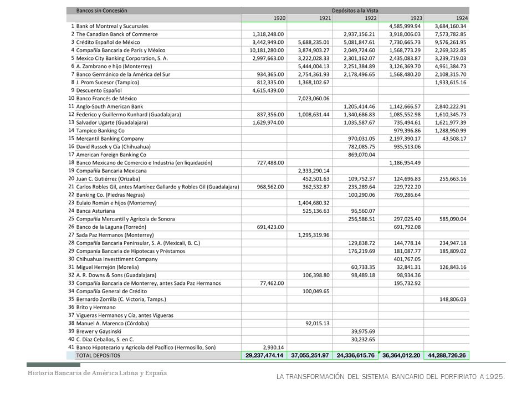Image resolution: width=532 pixels, height=399 pixels.
Task: Click 'Descuento Español' row name
Action: 99,90
